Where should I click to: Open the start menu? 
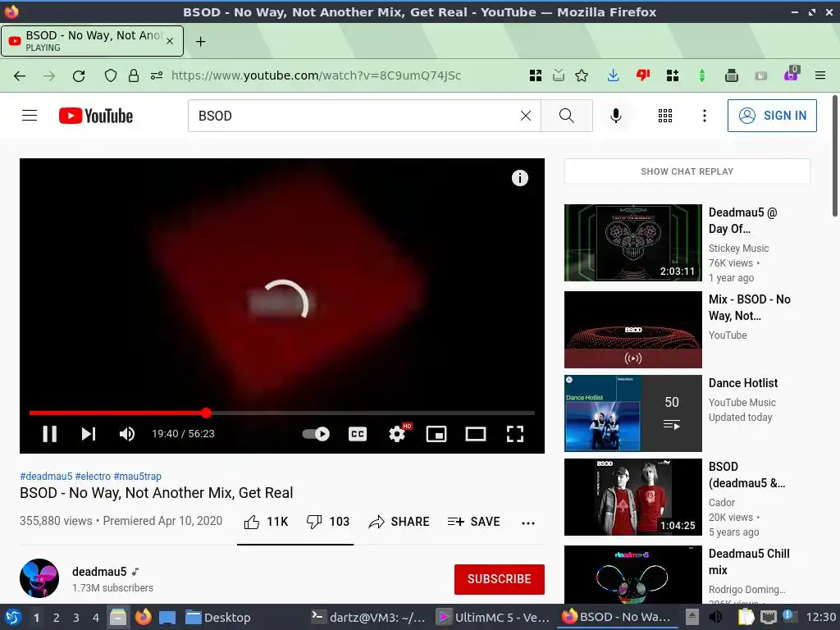(12, 617)
